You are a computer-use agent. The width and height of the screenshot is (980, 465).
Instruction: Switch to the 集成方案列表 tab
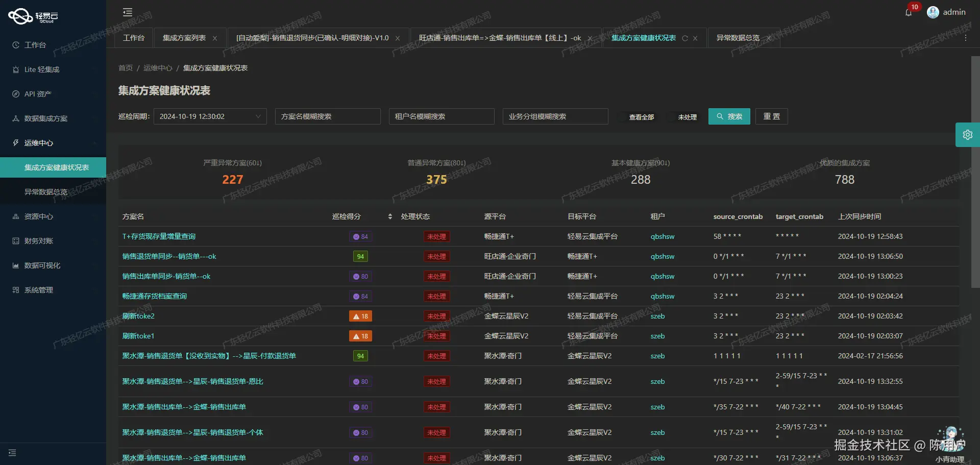tap(185, 38)
